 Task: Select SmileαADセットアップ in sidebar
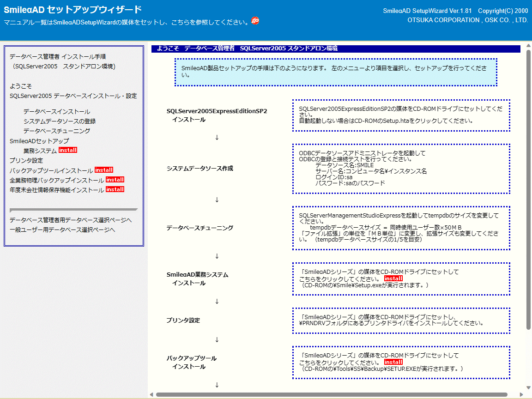coord(39,141)
